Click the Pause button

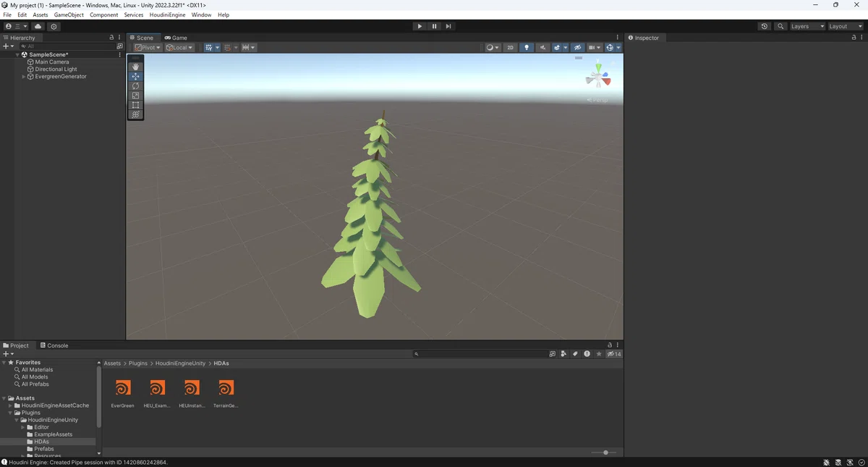click(x=434, y=26)
